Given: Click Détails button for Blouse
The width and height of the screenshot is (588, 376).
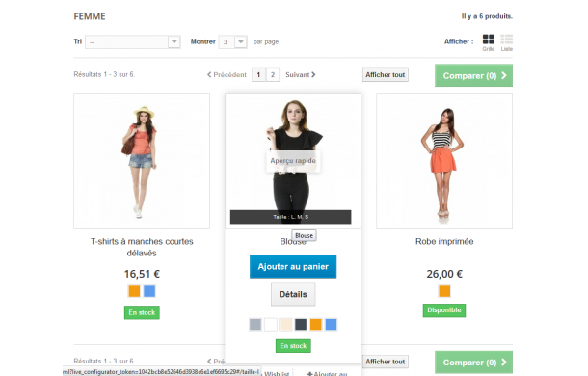Looking at the screenshot, I should coord(293,294).
